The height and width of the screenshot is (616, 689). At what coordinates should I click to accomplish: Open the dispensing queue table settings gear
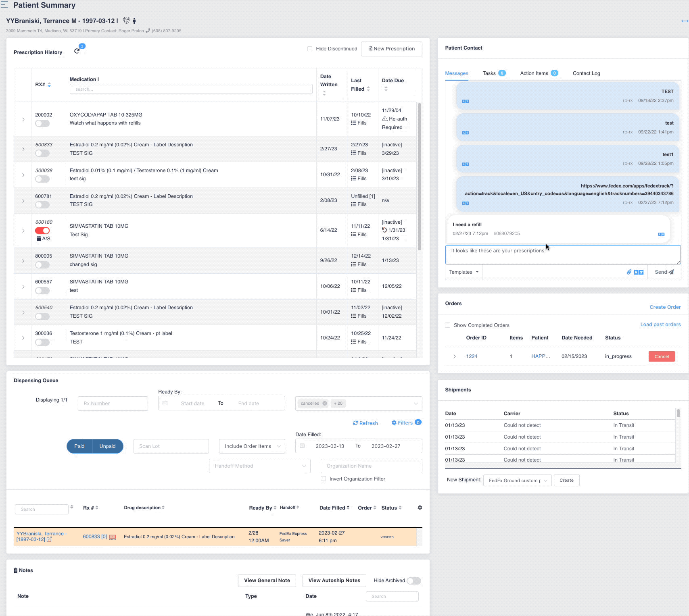(x=420, y=508)
